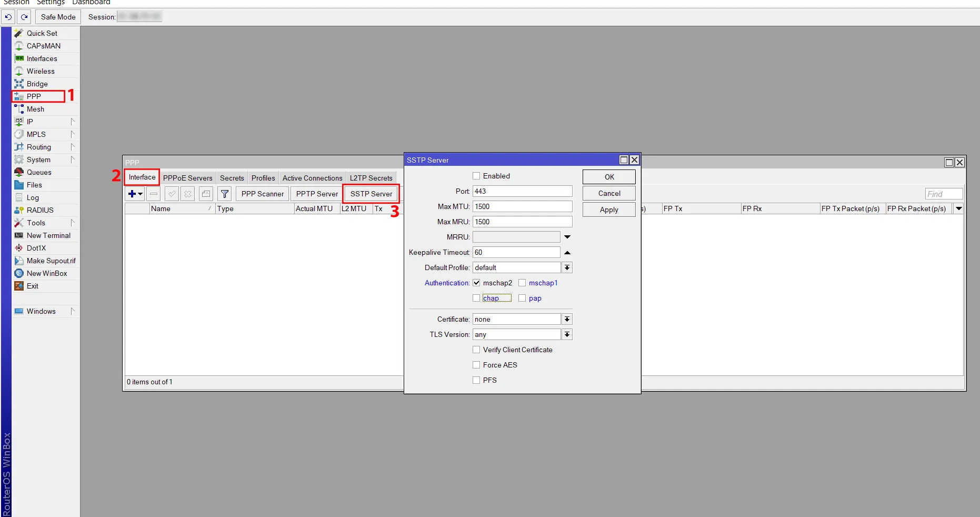The image size is (980, 517).
Task: Click the Apply button
Action: [608, 210]
